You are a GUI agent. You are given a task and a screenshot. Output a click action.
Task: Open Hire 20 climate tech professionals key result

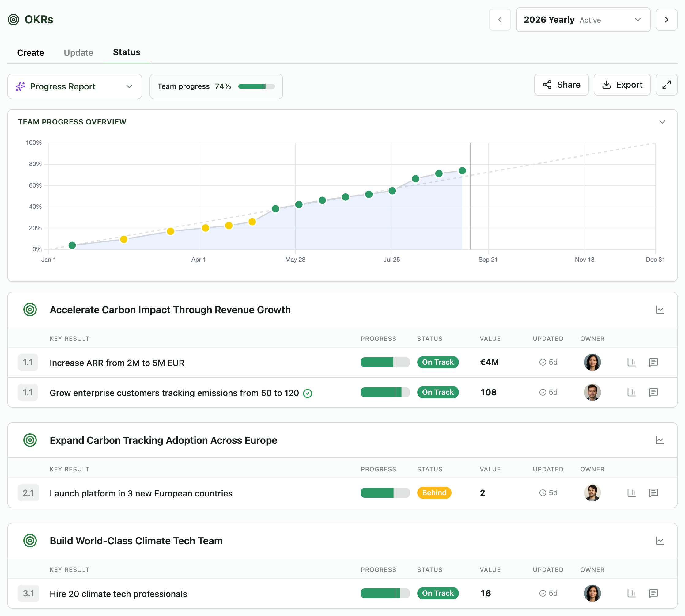[118, 594]
